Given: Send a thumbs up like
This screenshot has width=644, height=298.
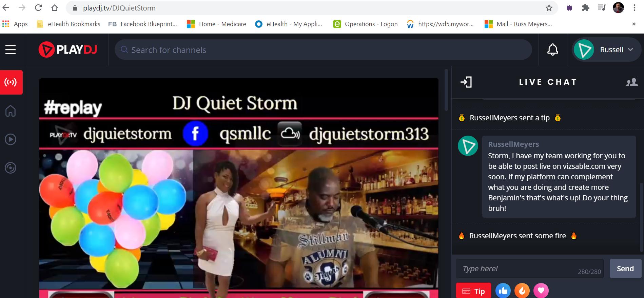Looking at the screenshot, I should (503, 291).
